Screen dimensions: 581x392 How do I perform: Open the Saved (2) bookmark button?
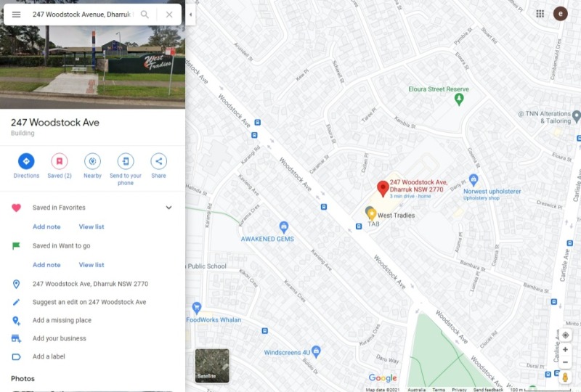point(60,166)
